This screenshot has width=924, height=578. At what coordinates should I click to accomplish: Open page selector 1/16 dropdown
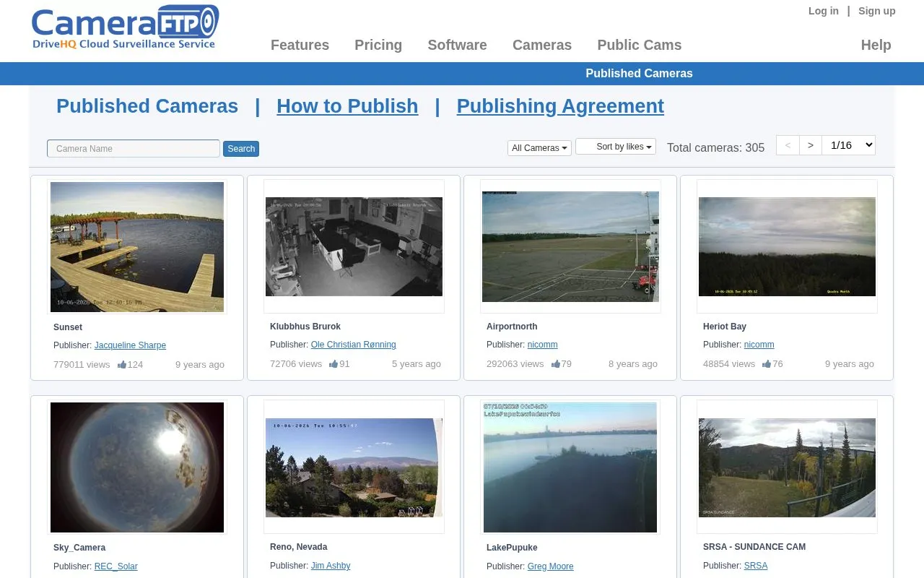[849, 145]
